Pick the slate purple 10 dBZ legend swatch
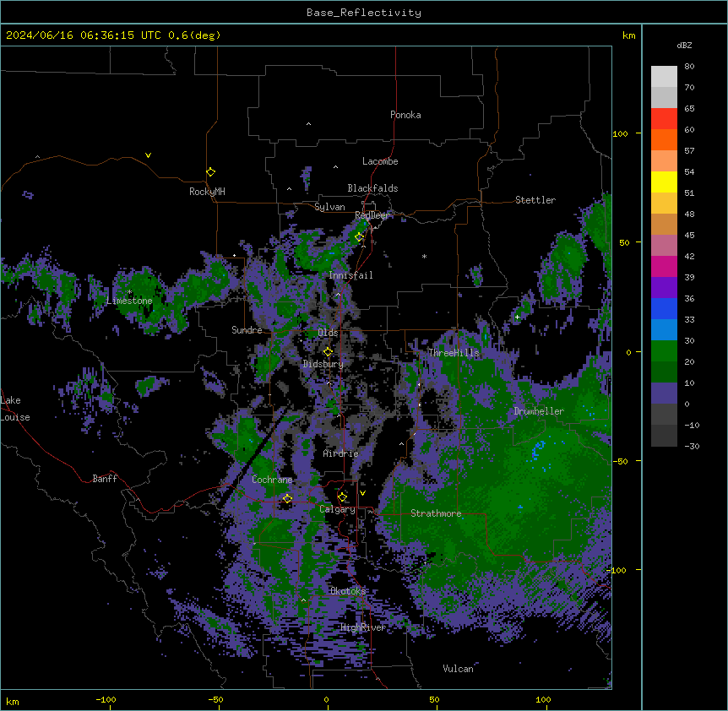Image resolution: width=728 pixels, height=711 pixels. (x=664, y=393)
